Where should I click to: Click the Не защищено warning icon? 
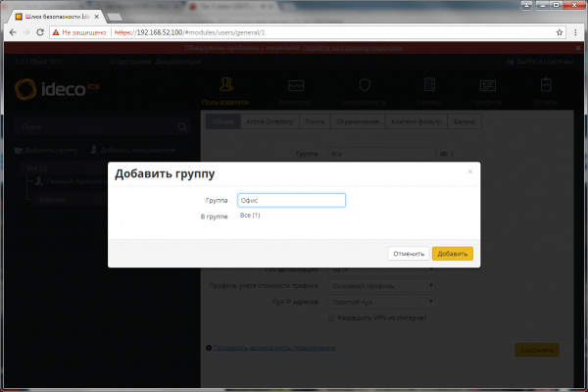(57, 31)
